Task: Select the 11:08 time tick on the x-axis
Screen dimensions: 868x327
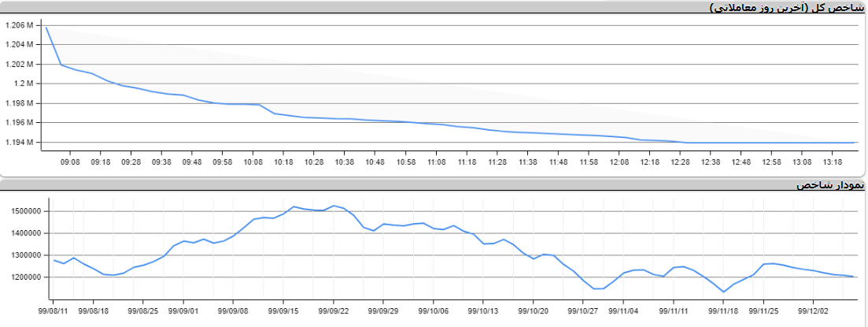Action: (x=436, y=162)
